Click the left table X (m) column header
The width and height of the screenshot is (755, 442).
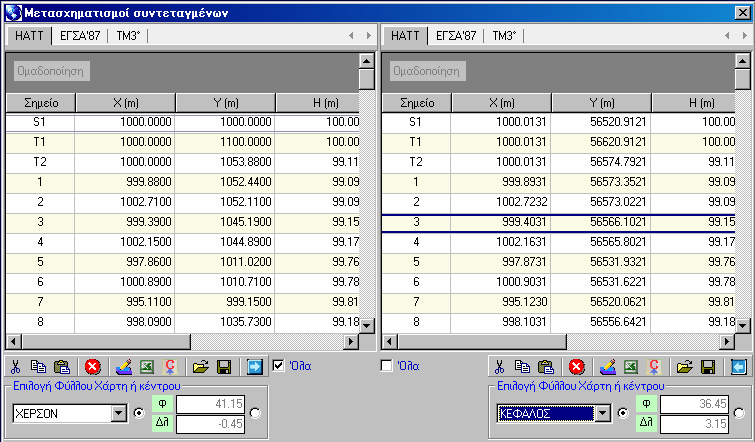point(125,103)
